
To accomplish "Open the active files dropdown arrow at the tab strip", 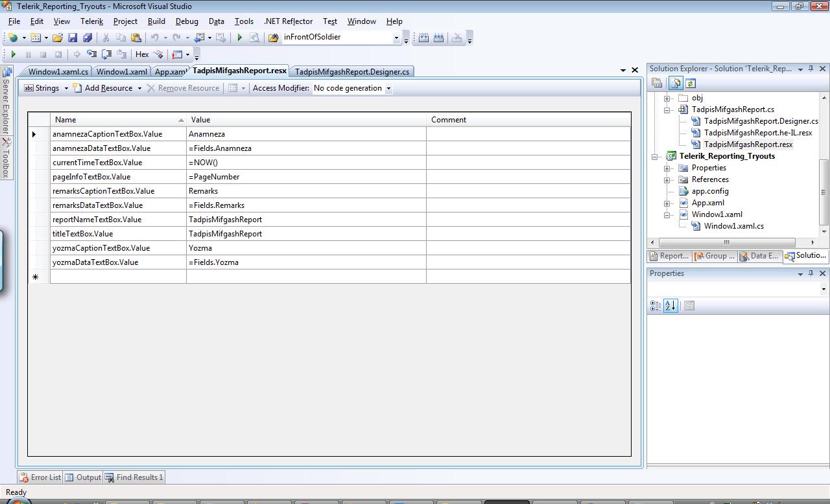I will pyautogui.click(x=623, y=70).
